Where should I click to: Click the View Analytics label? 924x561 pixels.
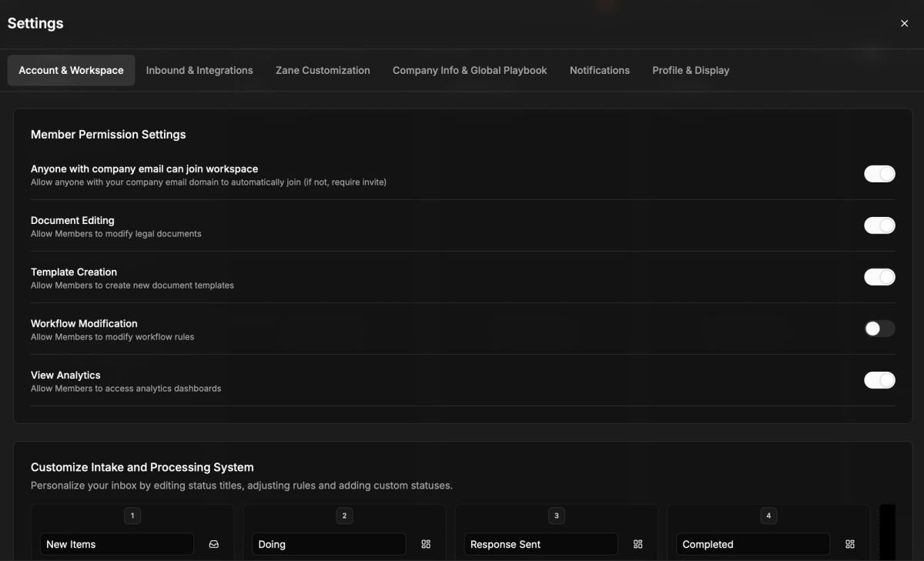click(x=65, y=376)
